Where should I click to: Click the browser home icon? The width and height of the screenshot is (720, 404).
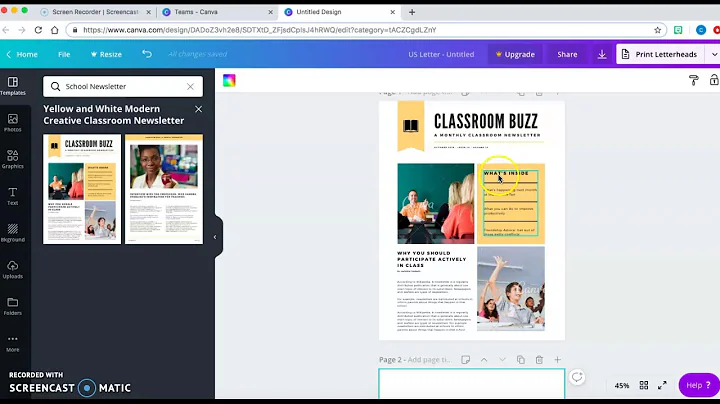tap(55, 30)
